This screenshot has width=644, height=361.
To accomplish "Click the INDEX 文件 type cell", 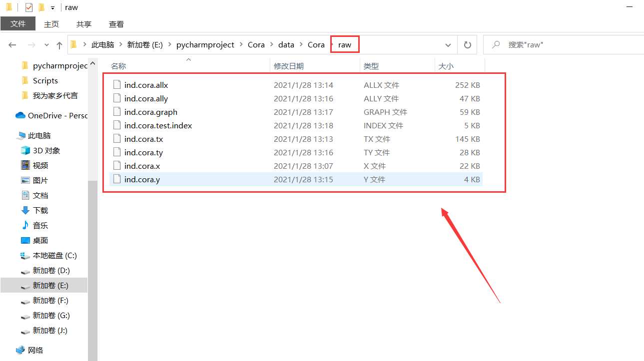I will [383, 126].
